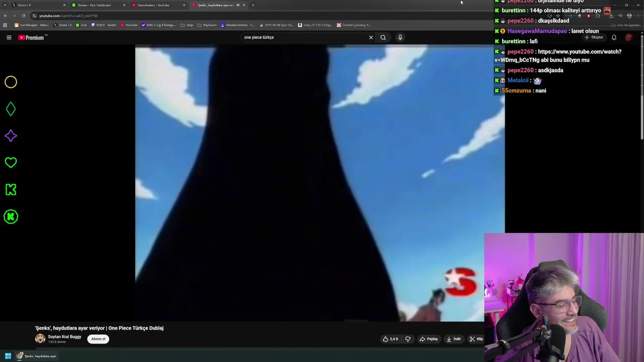Click username burettinn next to 'lafı'
The height and width of the screenshot is (362, 644).
(x=513, y=41)
